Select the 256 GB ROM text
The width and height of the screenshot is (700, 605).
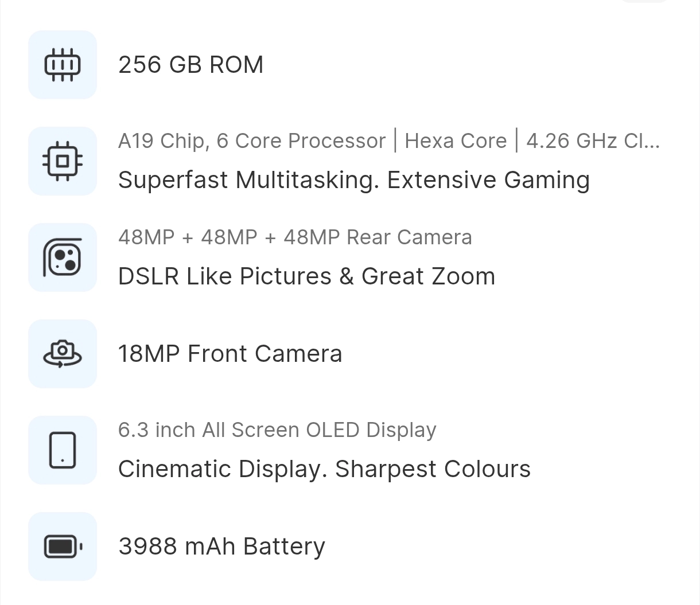(190, 65)
